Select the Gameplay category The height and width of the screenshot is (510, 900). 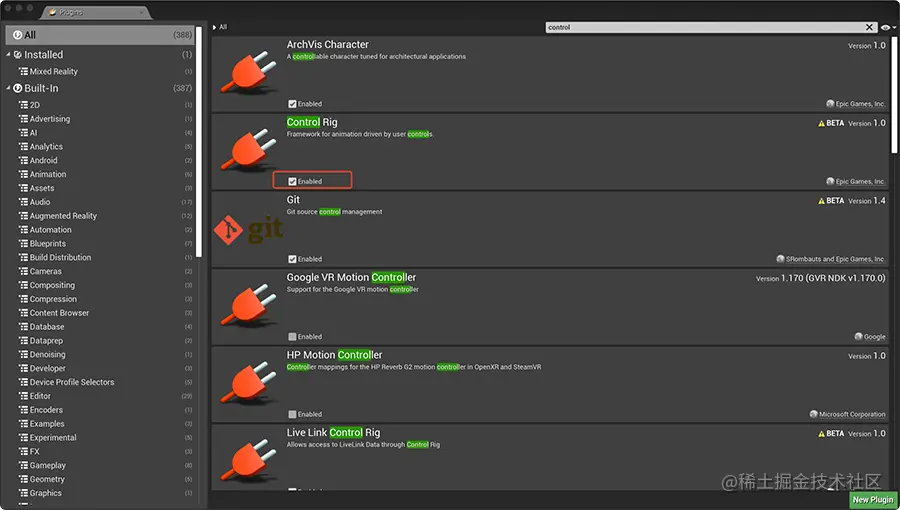coord(48,465)
